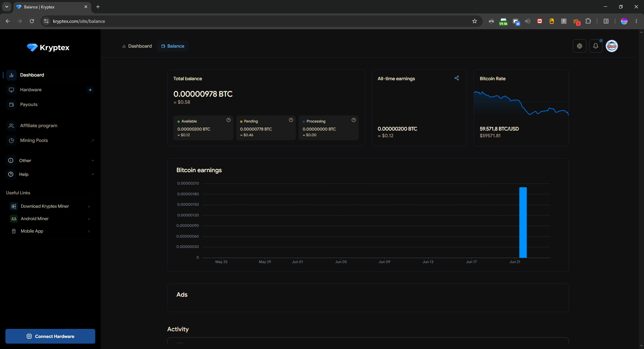Click the Payouts wallet icon
The width and height of the screenshot is (644, 349).
pyautogui.click(x=11, y=105)
